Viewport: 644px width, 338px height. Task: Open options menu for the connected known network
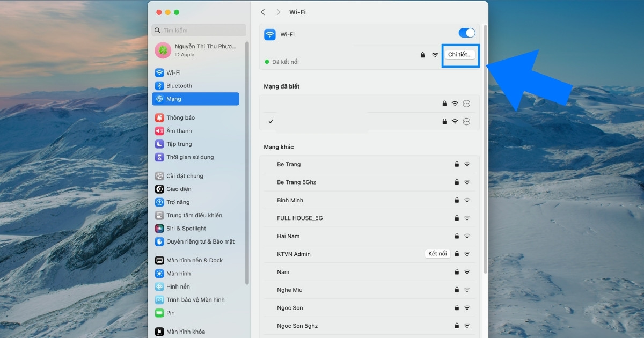[x=466, y=121]
